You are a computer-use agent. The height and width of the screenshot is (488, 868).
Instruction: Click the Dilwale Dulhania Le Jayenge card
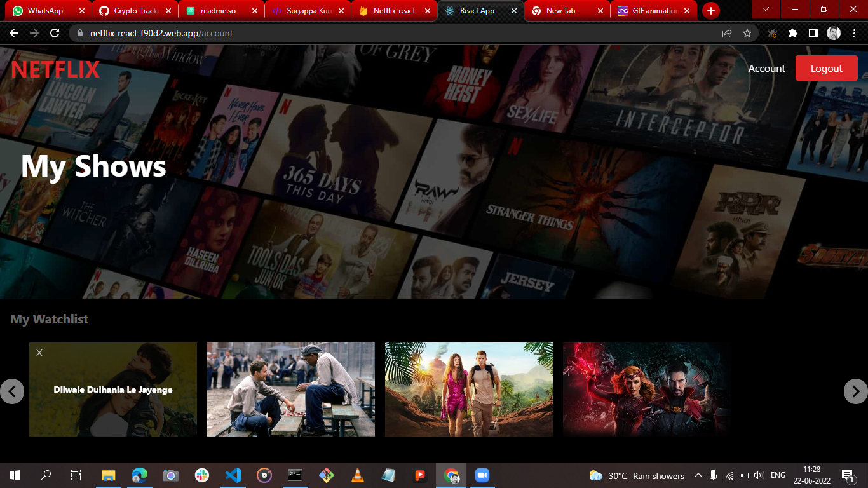(113, 390)
